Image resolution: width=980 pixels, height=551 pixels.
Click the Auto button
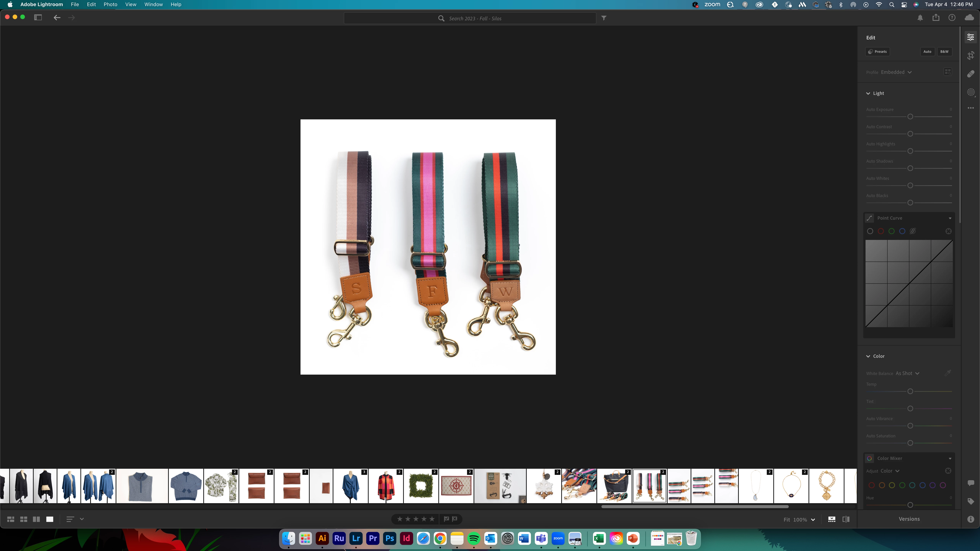tap(927, 52)
